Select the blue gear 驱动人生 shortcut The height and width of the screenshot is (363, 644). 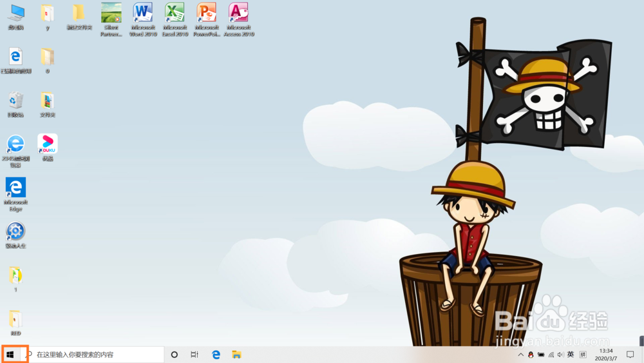point(15,235)
